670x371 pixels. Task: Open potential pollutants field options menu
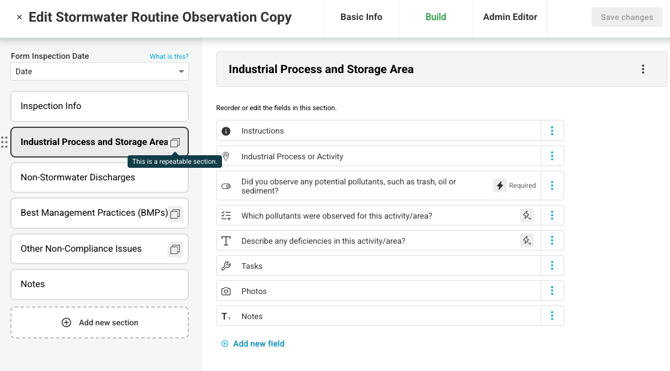point(552,186)
